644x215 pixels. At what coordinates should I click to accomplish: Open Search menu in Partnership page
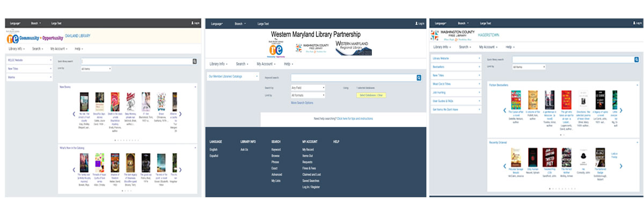[x=243, y=64]
